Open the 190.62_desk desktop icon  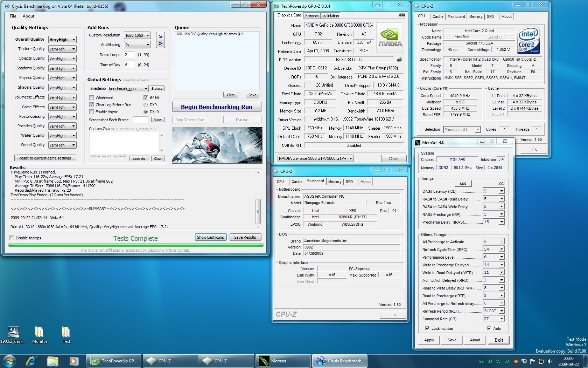click(13, 334)
